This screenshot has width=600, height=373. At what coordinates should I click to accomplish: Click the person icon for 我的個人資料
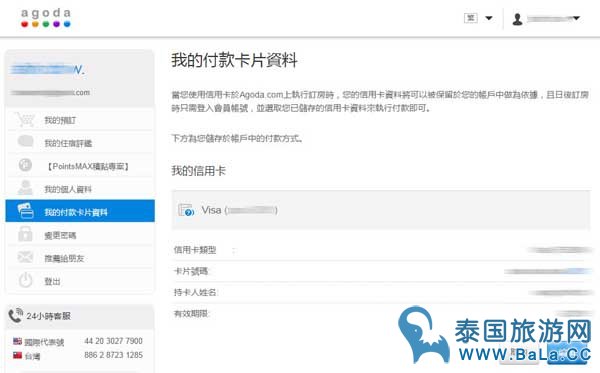[25, 187]
